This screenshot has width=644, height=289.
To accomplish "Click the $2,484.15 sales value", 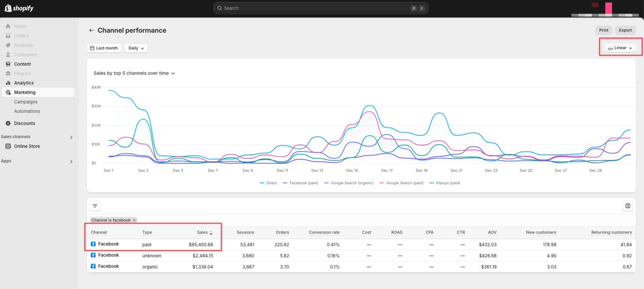I will 203,256.
